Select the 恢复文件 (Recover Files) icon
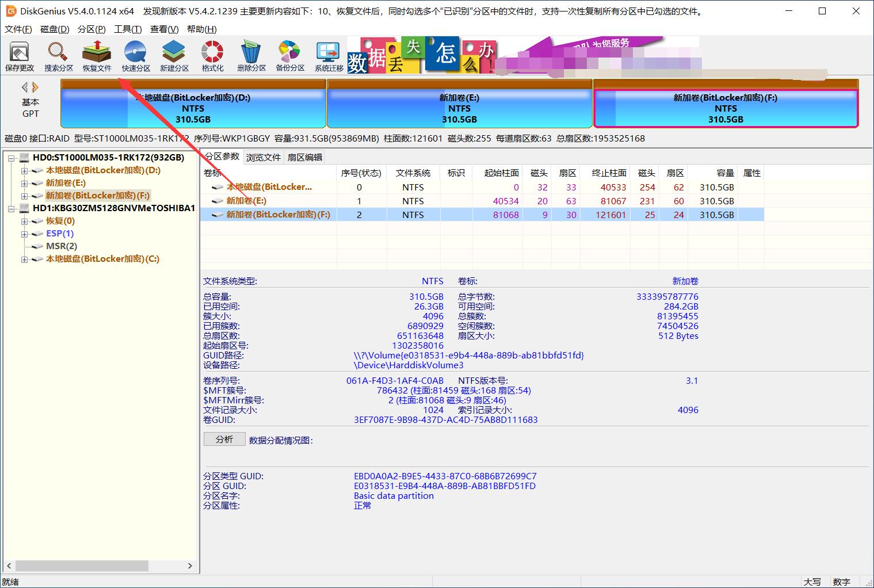The height and width of the screenshot is (588, 874). point(96,55)
